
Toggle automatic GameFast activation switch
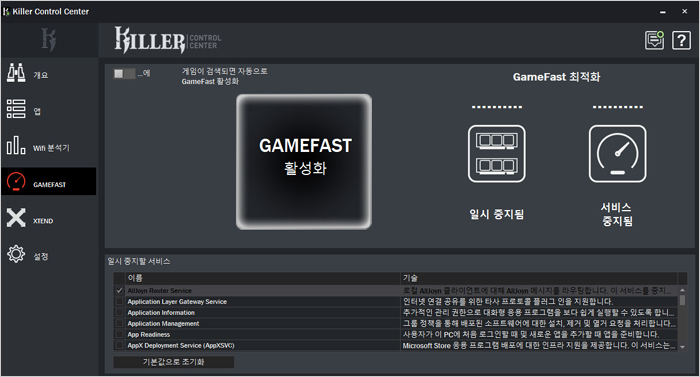coord(125,74)
